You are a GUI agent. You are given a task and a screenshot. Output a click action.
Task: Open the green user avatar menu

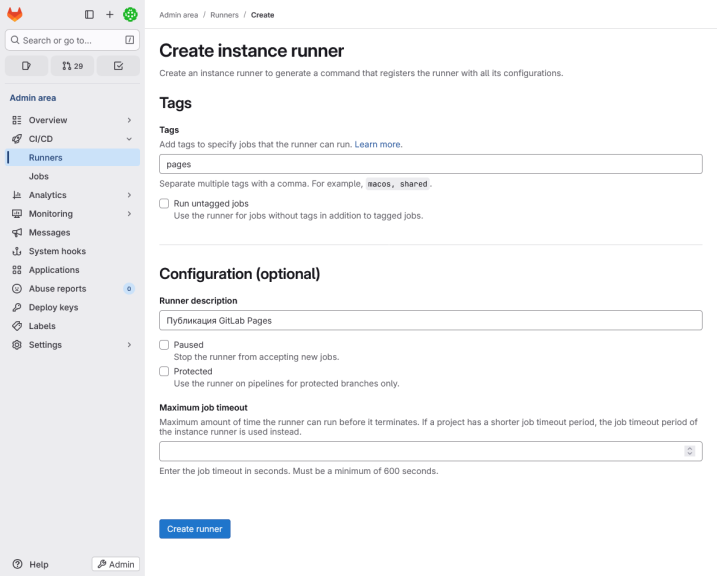click(130, 15)
